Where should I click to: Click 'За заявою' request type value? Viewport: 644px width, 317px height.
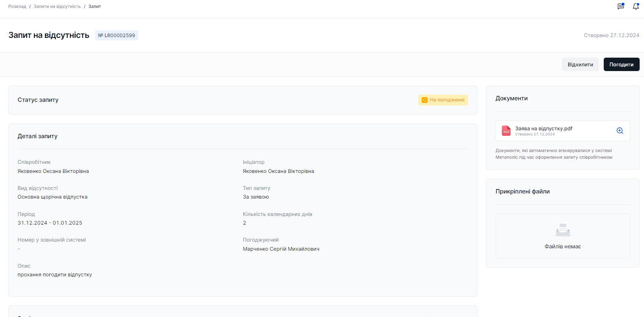[x=256, y=197]
